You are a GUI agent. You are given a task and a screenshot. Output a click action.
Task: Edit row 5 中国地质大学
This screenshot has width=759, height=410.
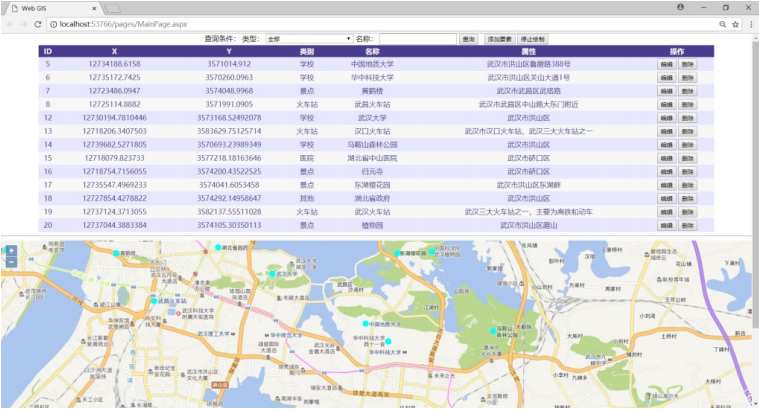coord(667,64)
